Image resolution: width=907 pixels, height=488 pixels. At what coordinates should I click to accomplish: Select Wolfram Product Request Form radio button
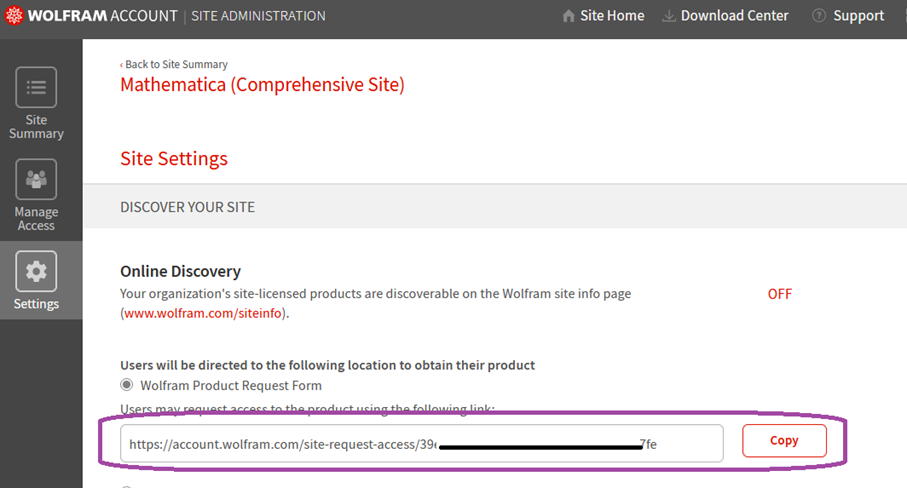pos(127,385)
